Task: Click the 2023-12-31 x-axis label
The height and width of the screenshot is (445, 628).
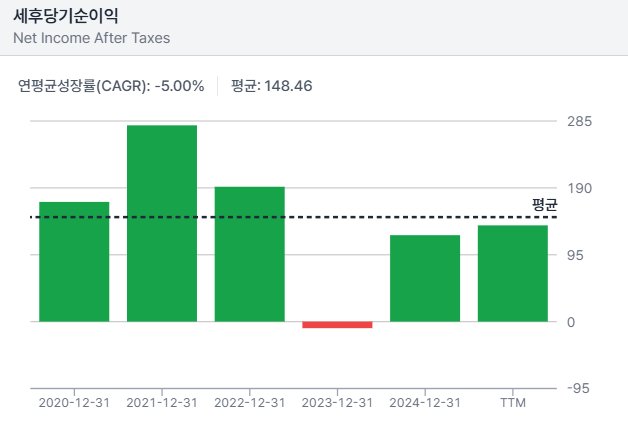Action: [337, 402]
